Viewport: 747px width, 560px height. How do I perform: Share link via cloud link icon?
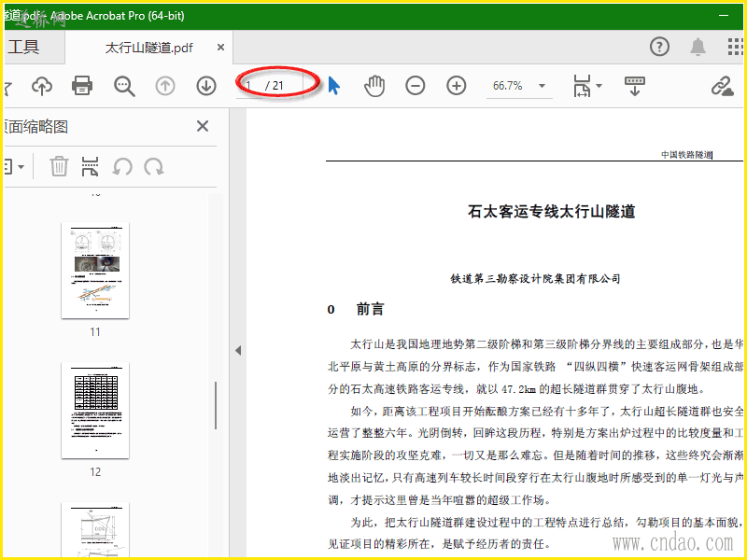pyautogui.click(x=722, y=86)
